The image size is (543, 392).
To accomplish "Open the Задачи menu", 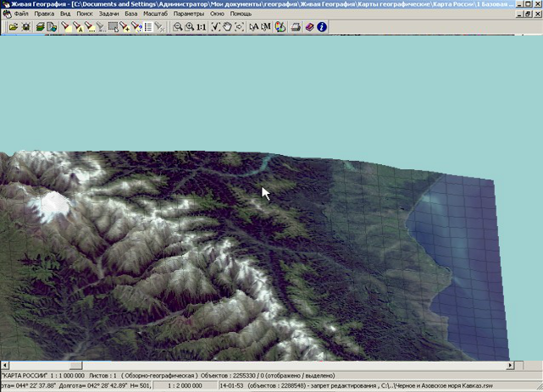I will 109,15.
